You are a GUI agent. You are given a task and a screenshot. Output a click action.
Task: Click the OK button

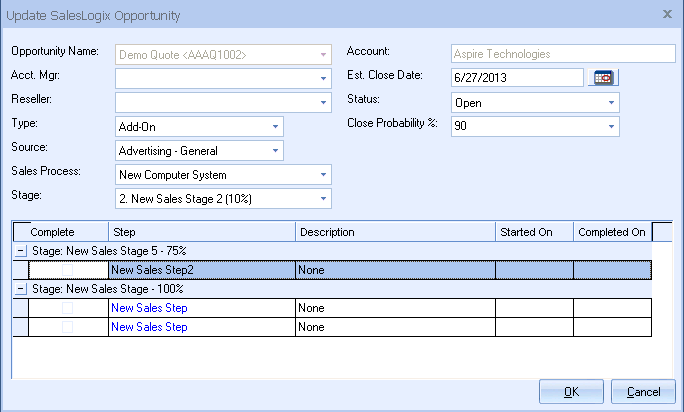pyautogui.click(x=571, y=391)
